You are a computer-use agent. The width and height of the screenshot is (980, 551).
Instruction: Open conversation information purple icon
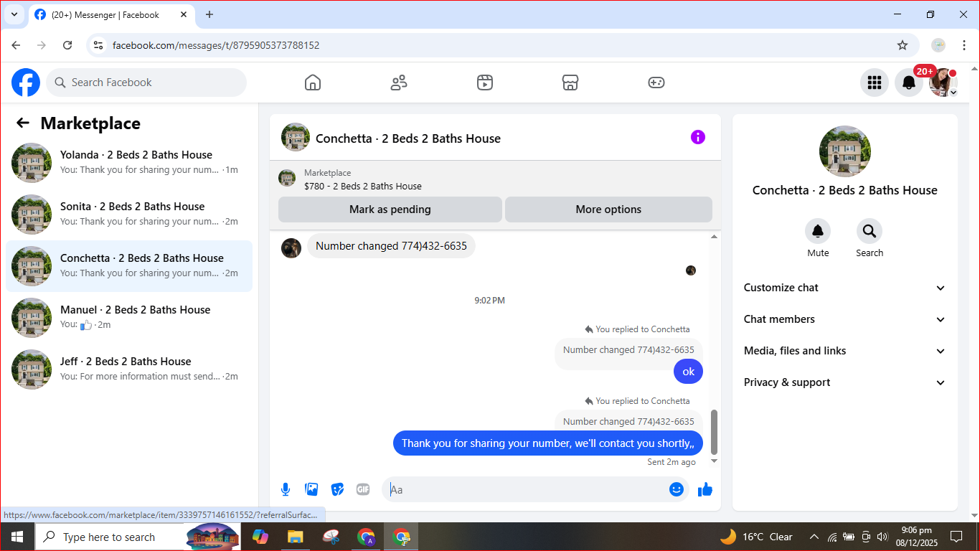tap(698, 137)
